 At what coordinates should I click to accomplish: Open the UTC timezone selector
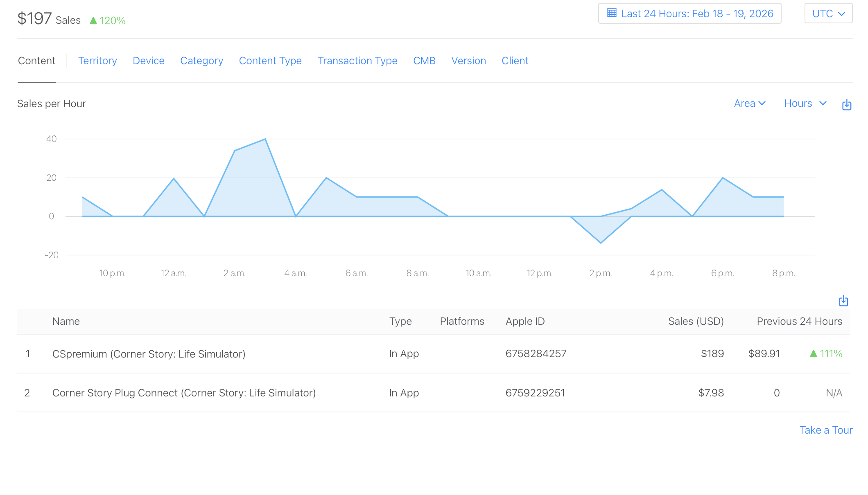coord(828,13)
